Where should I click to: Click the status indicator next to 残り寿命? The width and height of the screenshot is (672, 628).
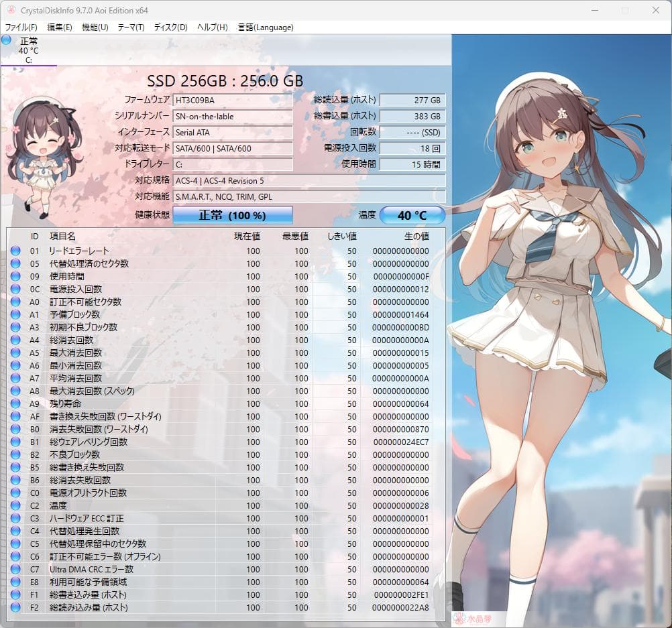[x=15, y=403]
